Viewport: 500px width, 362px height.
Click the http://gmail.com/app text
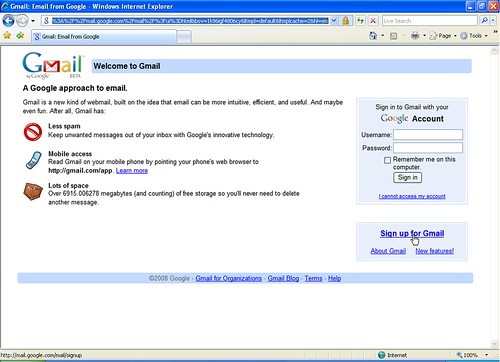click(x=80, y=171)
